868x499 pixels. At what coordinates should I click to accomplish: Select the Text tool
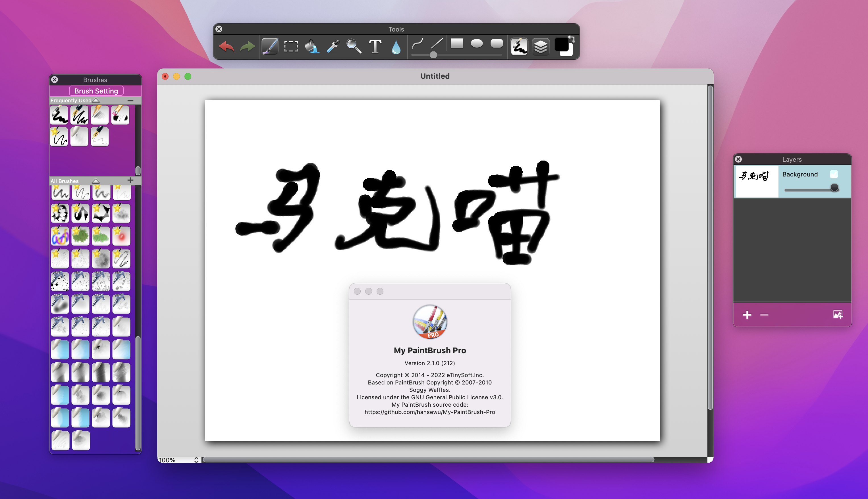click(375, 46)
